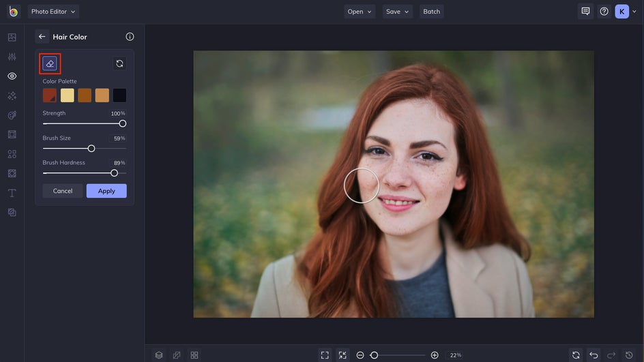Viewport: 644px width, 362px height.
Task: Toggle the eraser brush mode
Action: [50, 63]
